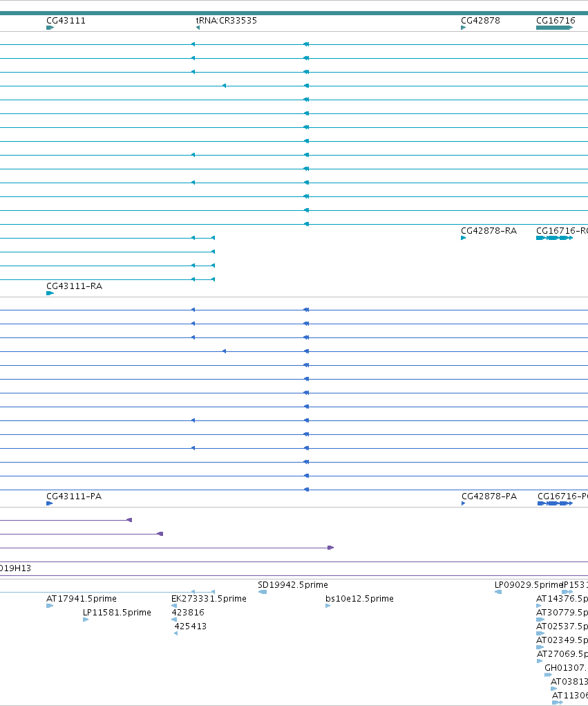This screenshot has height=706, width=588.
Task: Click the CG43111-RA transcript label
Action: pos(74,286)
